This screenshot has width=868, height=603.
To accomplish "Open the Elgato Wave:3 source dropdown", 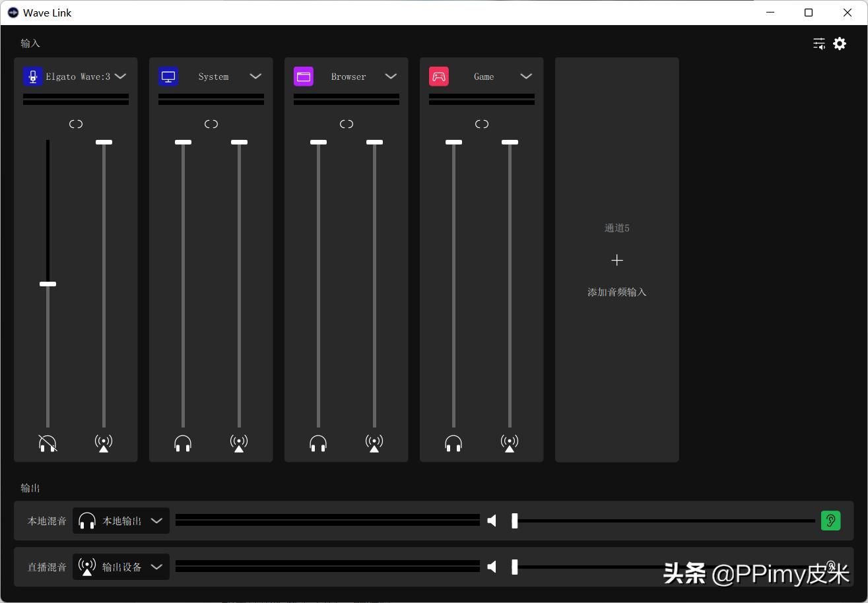I will (x=120, y=76).
